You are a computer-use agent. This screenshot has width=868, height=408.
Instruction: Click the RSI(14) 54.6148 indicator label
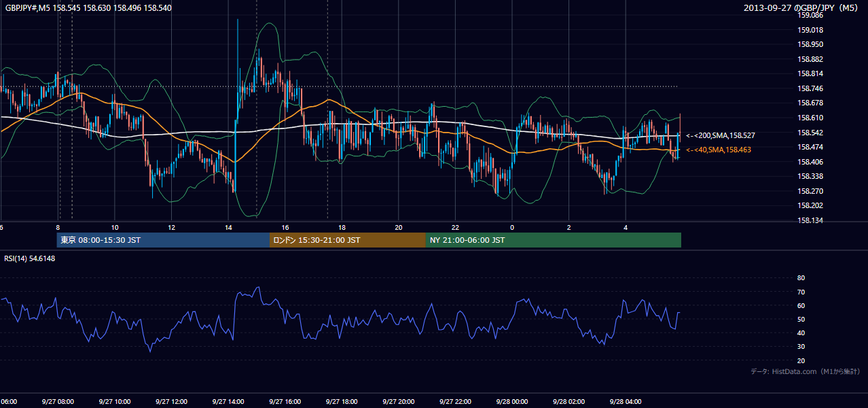pyautogui.click(x=30, y=258)
